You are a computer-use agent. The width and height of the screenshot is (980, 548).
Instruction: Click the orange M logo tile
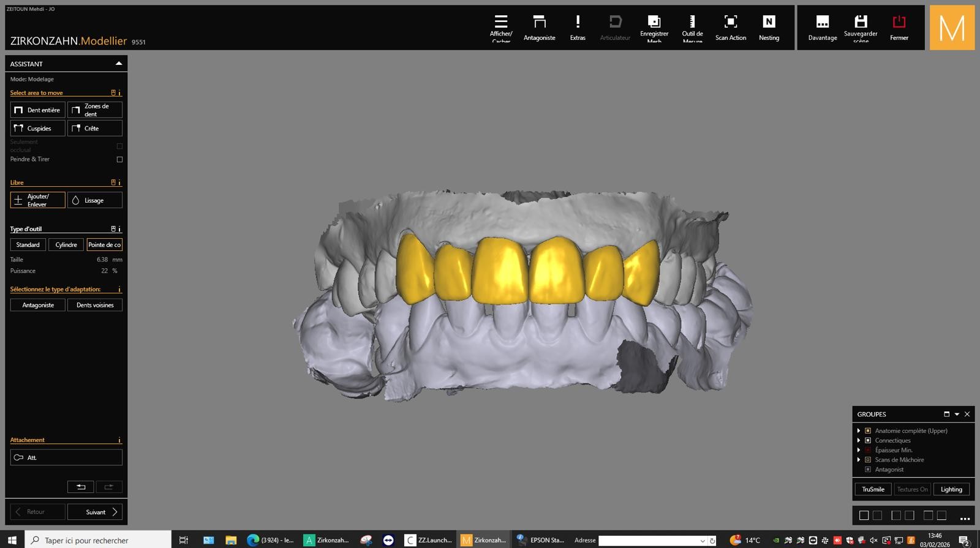pyautogui.click(x=952, y=28)
